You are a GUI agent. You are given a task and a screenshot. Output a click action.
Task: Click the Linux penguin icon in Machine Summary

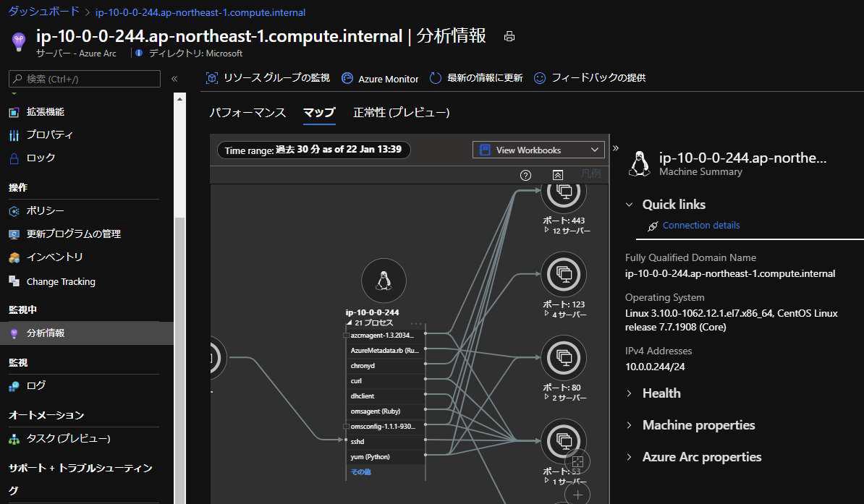(639, 163)
